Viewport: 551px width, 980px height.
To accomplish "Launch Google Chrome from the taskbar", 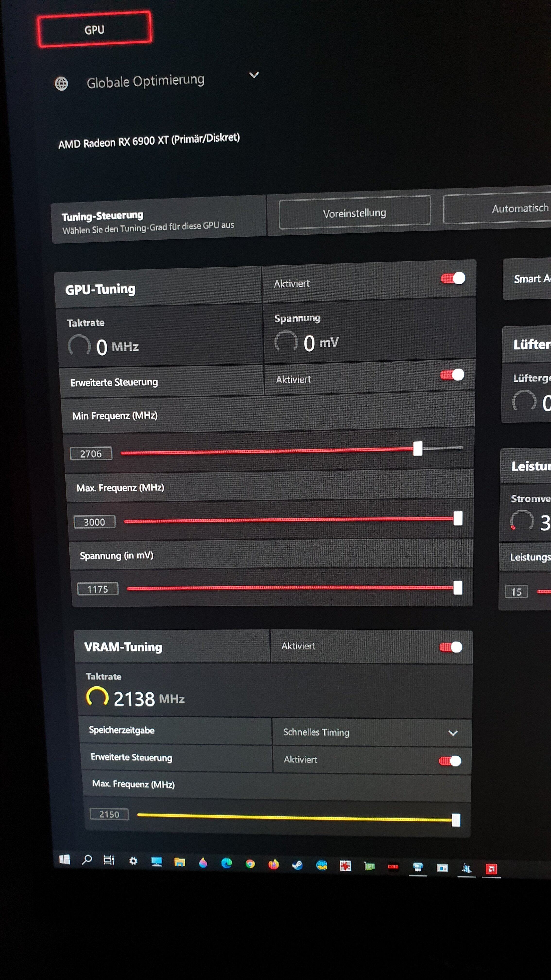I will click(250, 864).
